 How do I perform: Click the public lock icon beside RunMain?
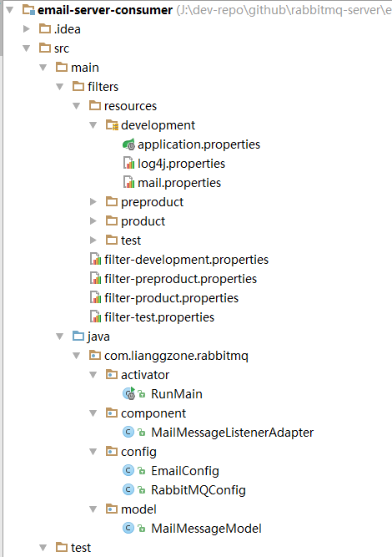click(x=142, y=394)
